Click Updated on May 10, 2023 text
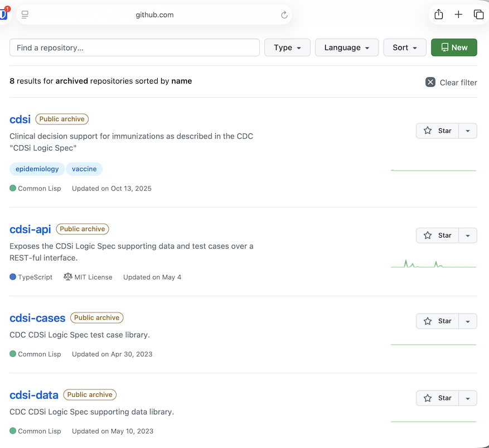The height and width of the screenshot is (448, 489). (x=113, y=431)
